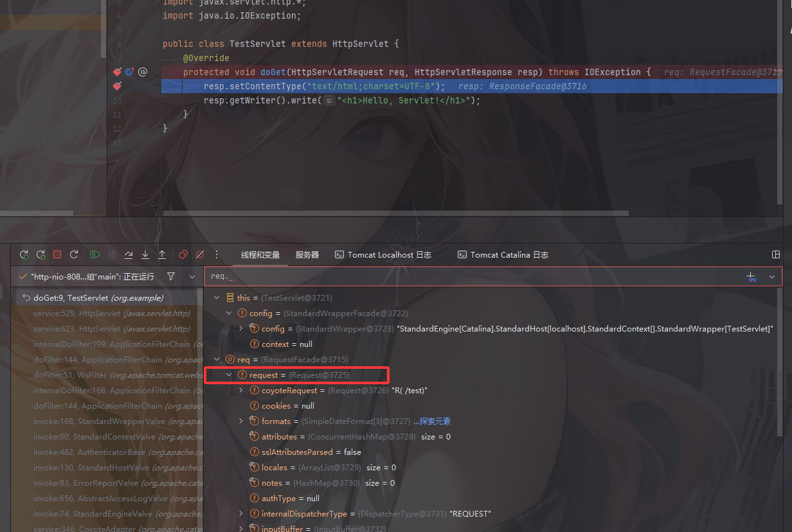Image resolution: width=792 pixels, height=532 pixels.
Task: Toggle Mute Breakpoints on
Action: 200,255
